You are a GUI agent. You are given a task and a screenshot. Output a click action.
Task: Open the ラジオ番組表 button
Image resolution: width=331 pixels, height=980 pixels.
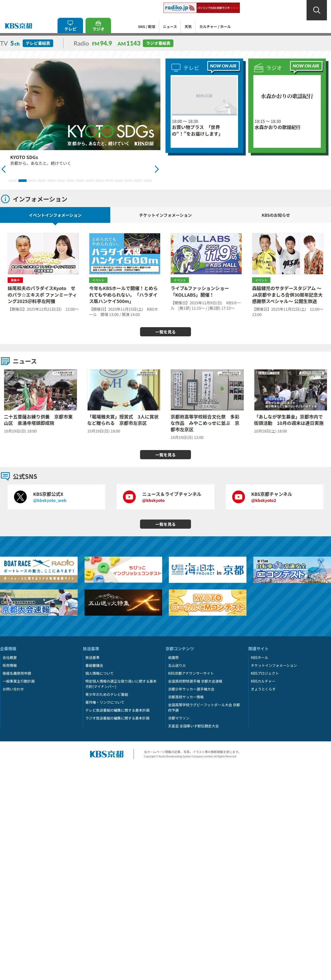click(x=158, y=43)
